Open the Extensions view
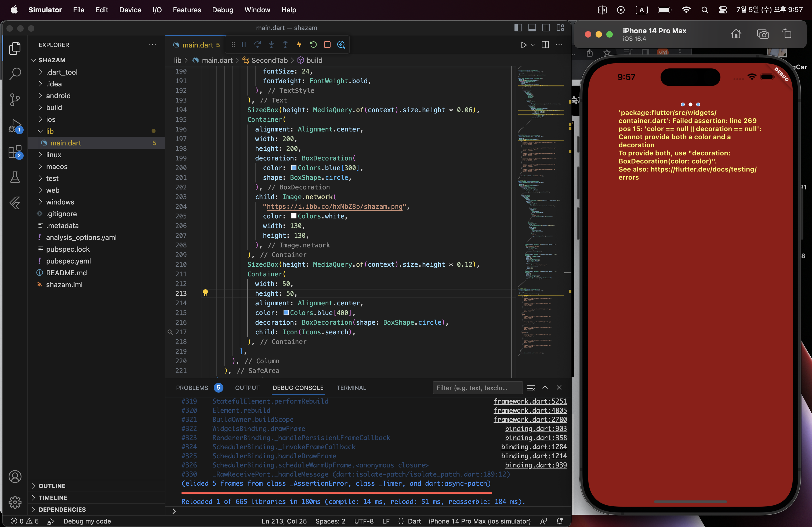This screenshot has width=812, height=527. pyautogui.click(x=15, y=152)
